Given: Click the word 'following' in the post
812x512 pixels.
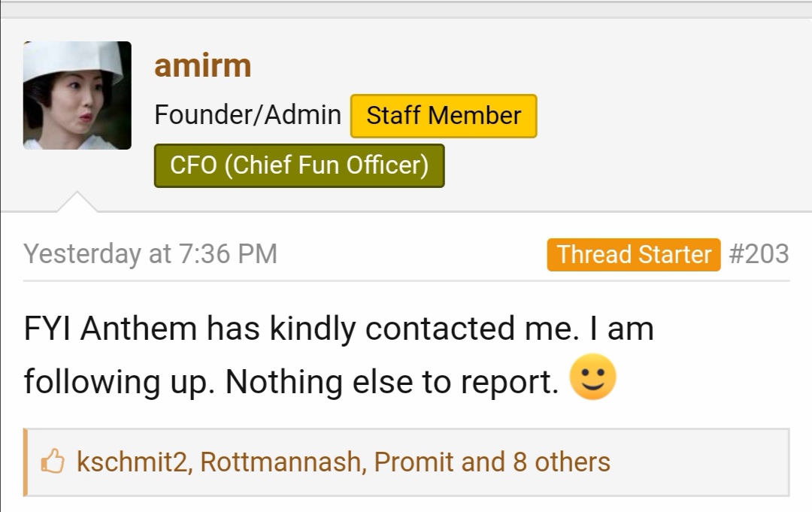Looking at the screenshot, I should pyautogui.click(x=92, y=382).
